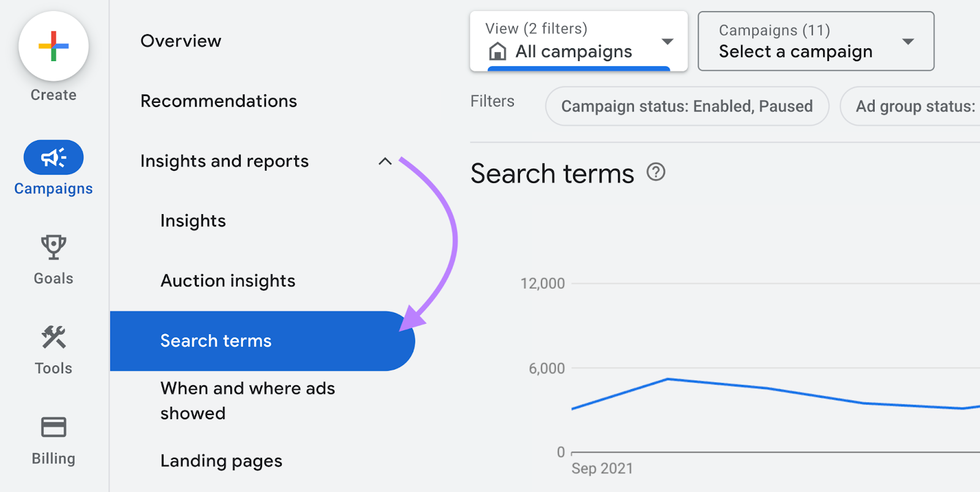Open Billing card icon
The height and width of the screenshot is (492, 980).
53,427
